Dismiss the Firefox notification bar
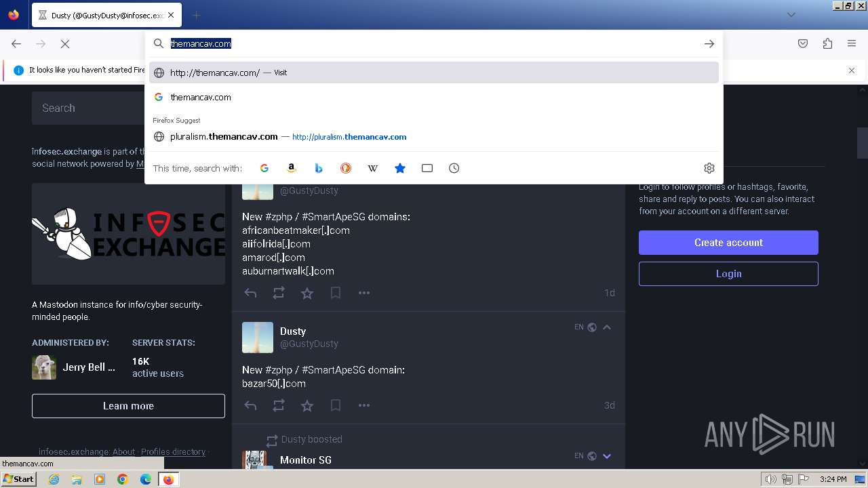Screen dimensions: 868x488 pos(852,70)
